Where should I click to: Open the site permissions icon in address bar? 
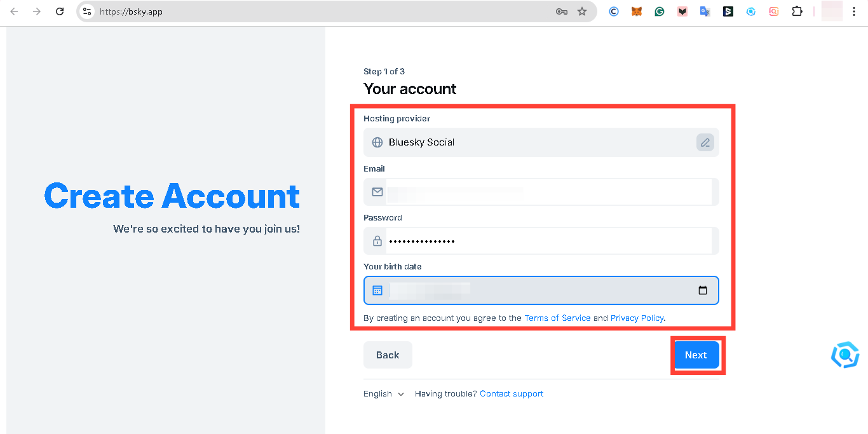(86, 11)
